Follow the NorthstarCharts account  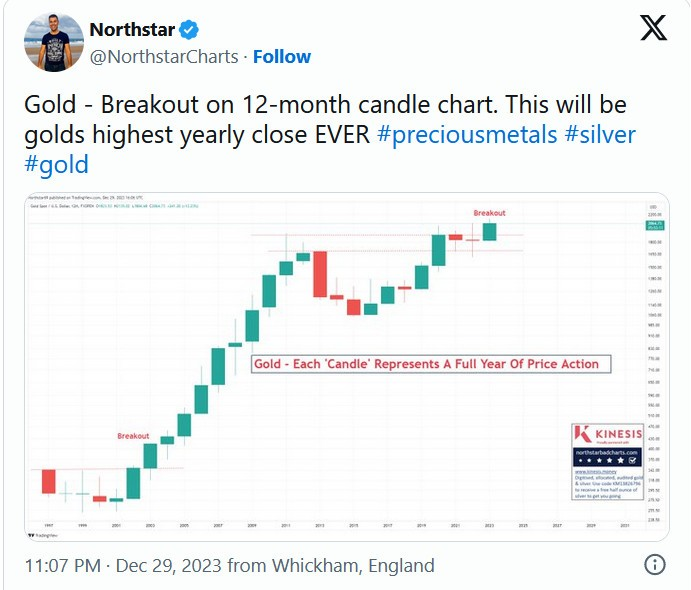[x=281, y=56]
